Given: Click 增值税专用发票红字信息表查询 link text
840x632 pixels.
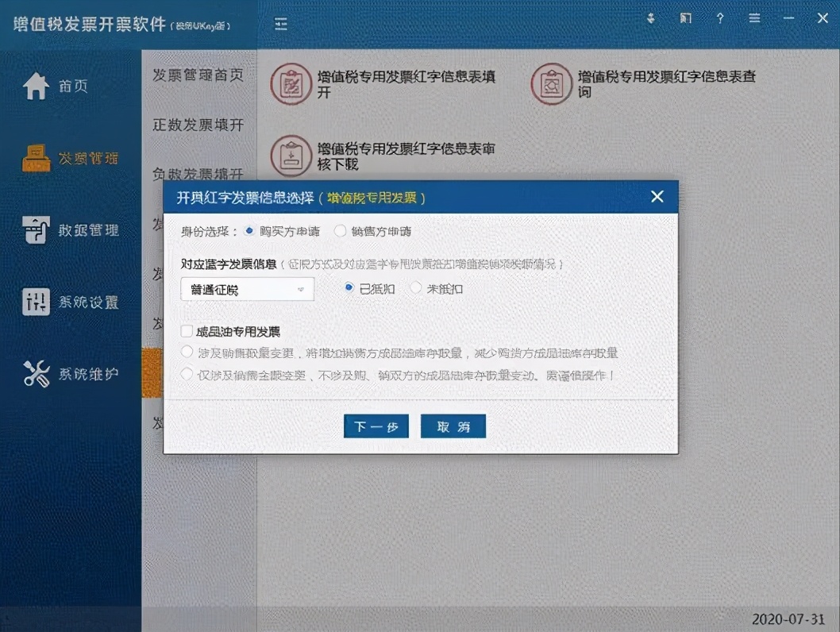Looking at the screenshot, I should tap(666, 84).
